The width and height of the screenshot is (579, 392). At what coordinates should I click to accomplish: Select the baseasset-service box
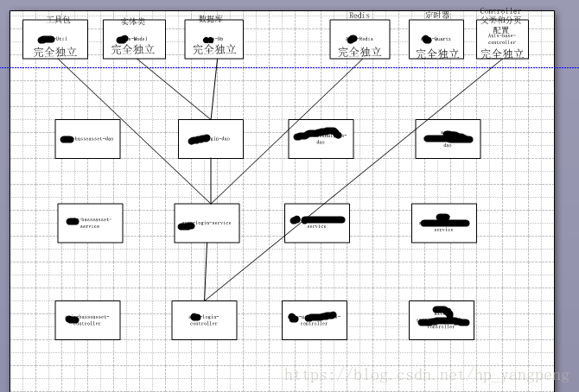(x=90, y=223)
